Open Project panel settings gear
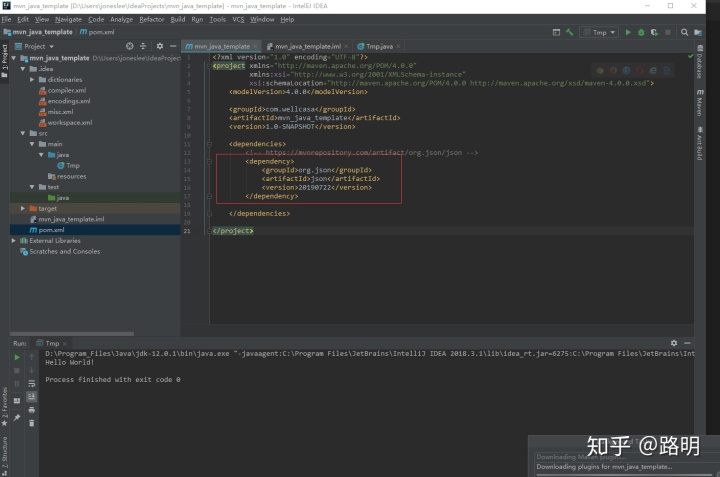The width and height of the screenshot is (720, 477). 159,46
